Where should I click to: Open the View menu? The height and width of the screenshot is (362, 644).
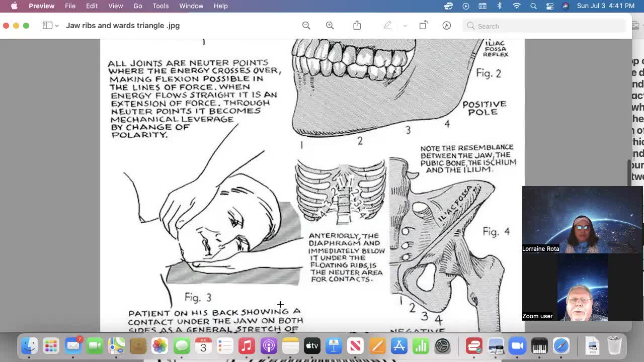pyautogui.click(x=115, y=6)
